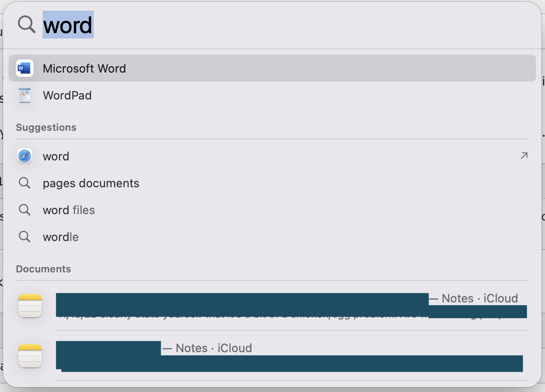545x392 pixels.
Task: Select the highlighted 'word' query text
Action: point(68,26)
